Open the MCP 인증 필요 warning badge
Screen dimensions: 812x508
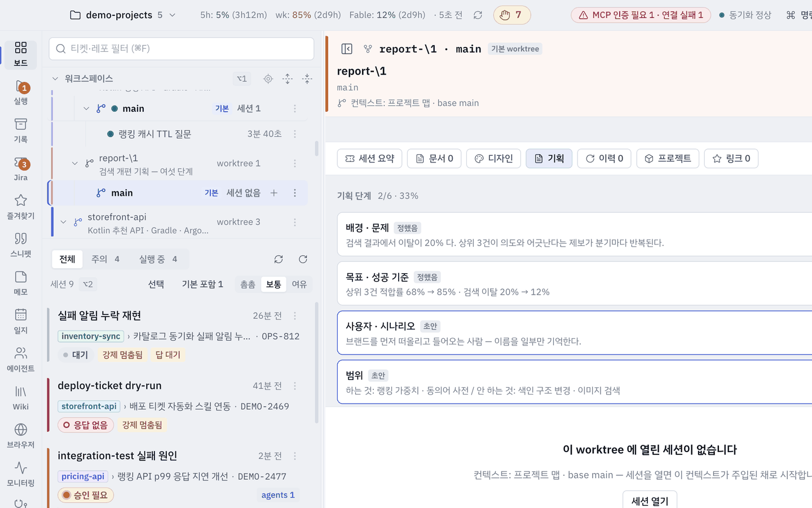pos(641,15)
